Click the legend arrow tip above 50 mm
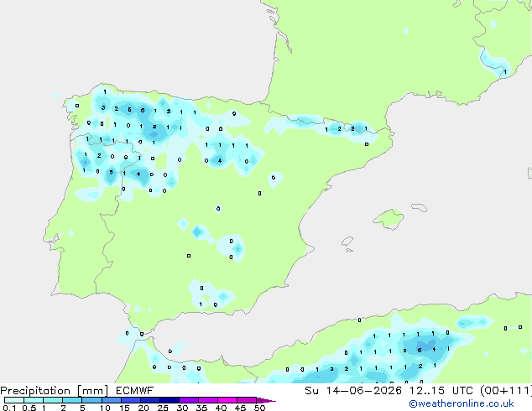 [x=266, y=400]
